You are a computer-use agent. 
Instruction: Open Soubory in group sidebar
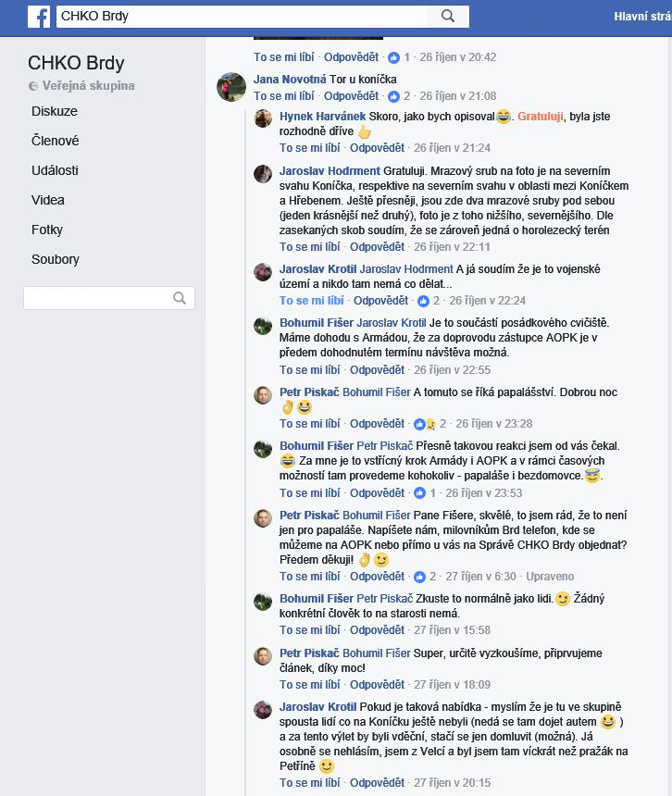pyautogui.click(x=56, y=259)
